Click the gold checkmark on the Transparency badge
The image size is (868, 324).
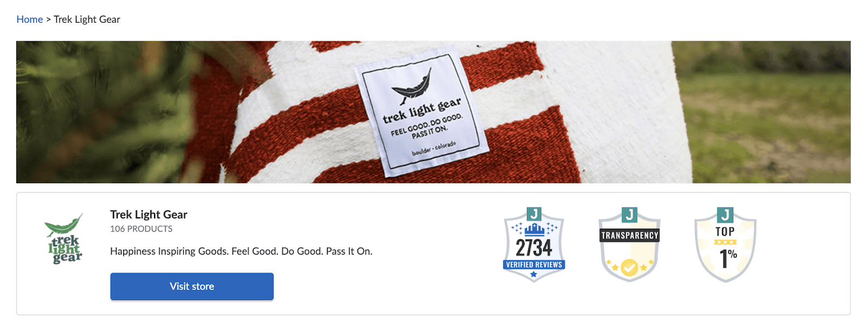pos(629,268)
